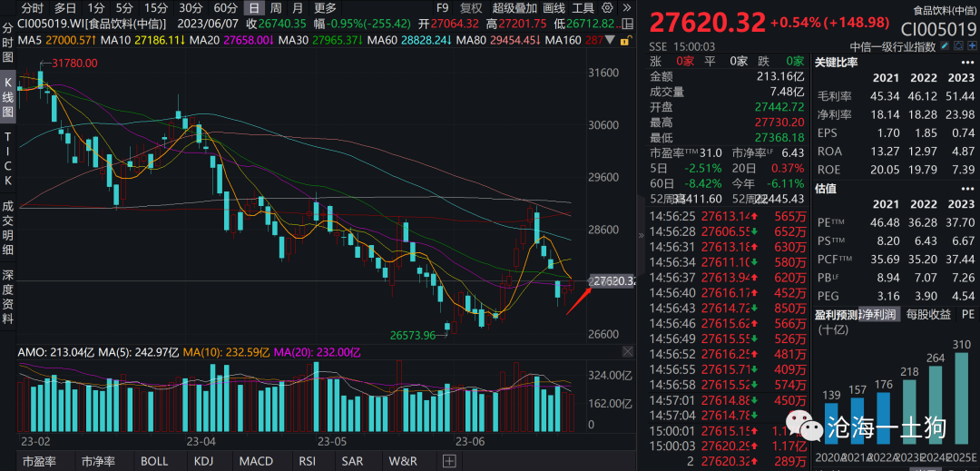Select the 画线 drawing tool
Viewport: 980px width, 471px height.
pyautogui.click(x=554, y=7)
